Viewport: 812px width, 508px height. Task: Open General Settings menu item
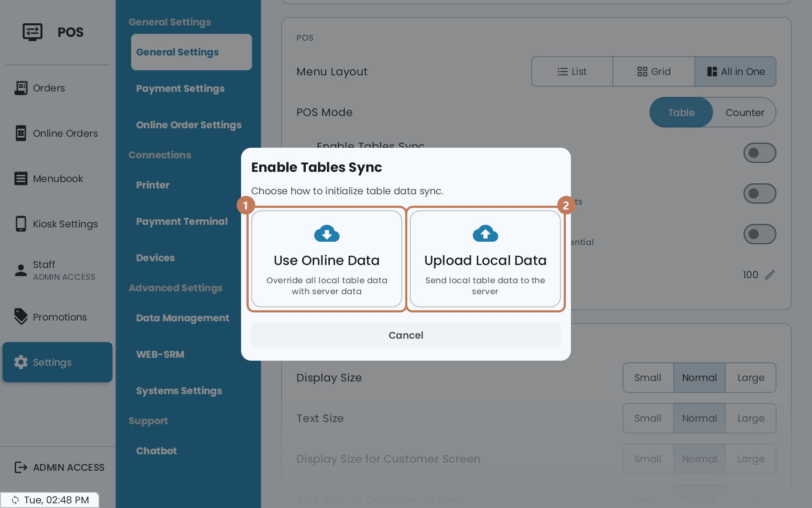(x=192, y=52)
